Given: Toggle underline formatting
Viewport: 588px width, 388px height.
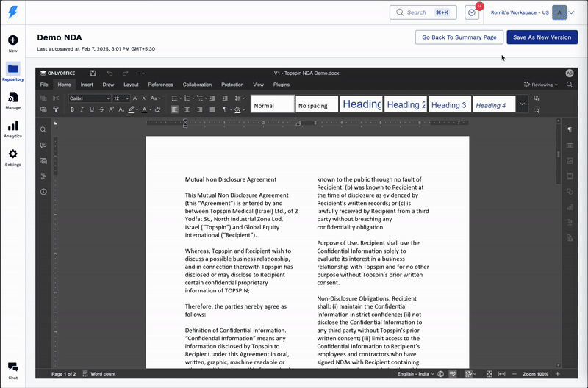Looking at the screenshot, I should [92, 109].
